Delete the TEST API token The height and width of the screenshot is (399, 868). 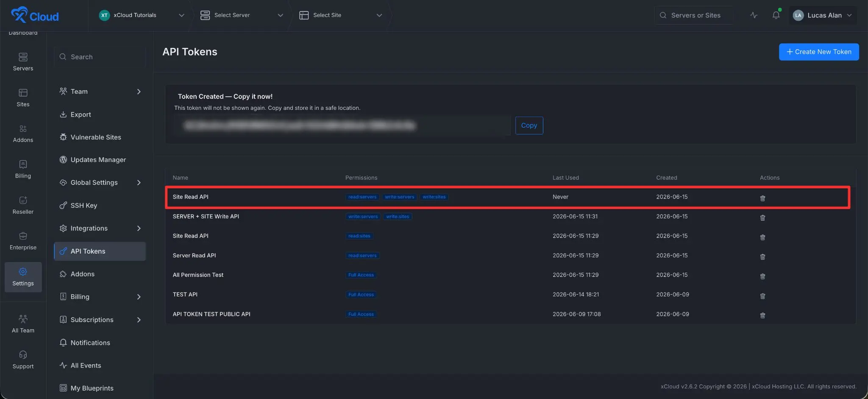[762, 296]
